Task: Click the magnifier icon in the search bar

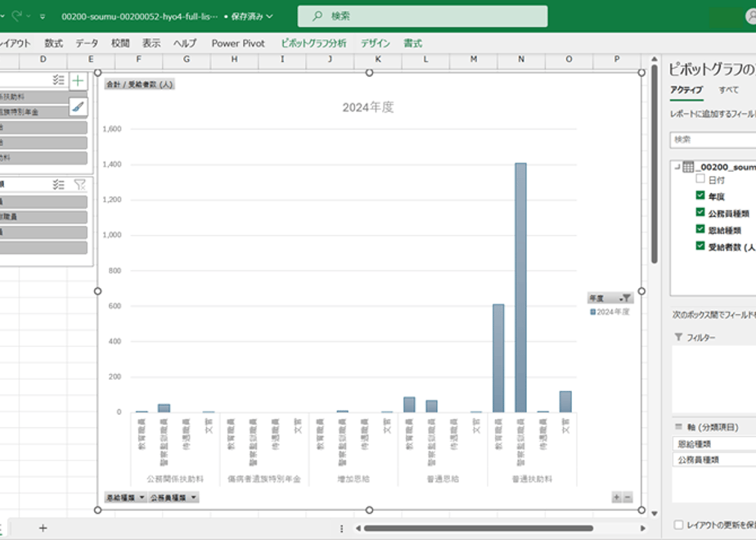Action: click(x=317, y=16)
